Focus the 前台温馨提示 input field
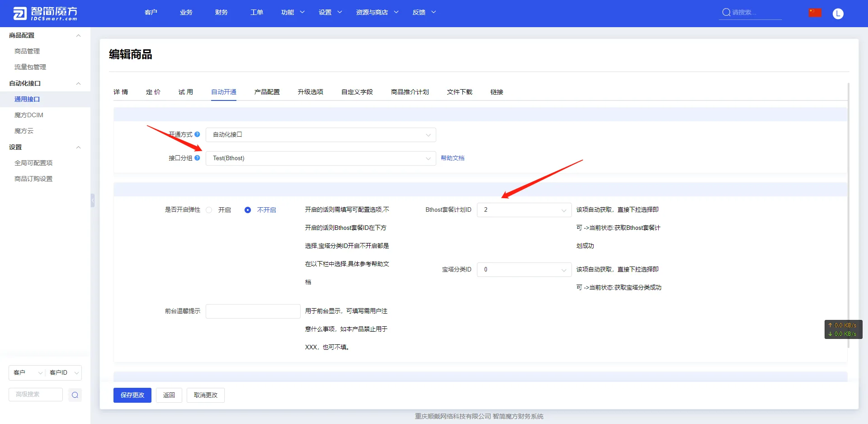 253,311
